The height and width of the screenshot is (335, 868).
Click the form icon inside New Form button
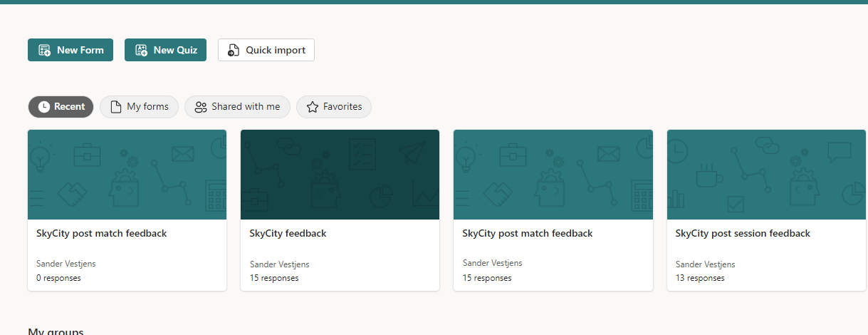[44, 50]
